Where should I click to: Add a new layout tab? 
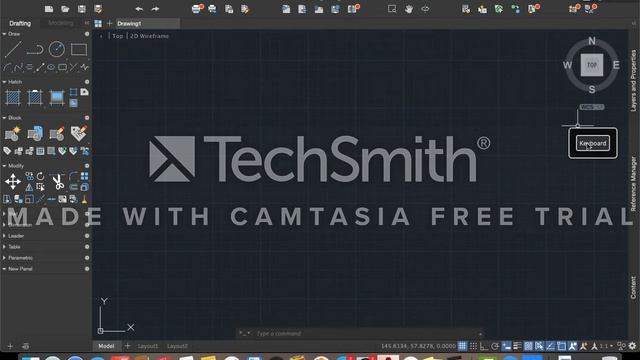coord(127,346)
